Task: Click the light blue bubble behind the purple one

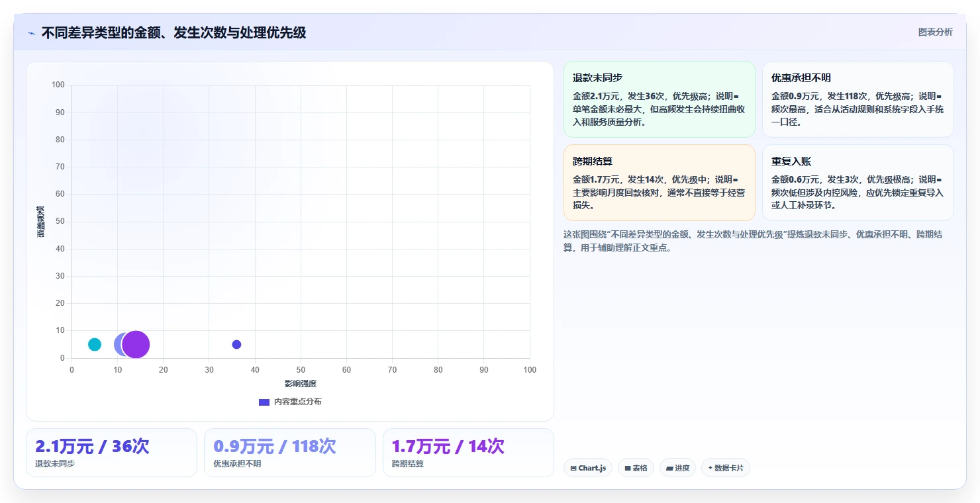Action: (x=118, y=344)
